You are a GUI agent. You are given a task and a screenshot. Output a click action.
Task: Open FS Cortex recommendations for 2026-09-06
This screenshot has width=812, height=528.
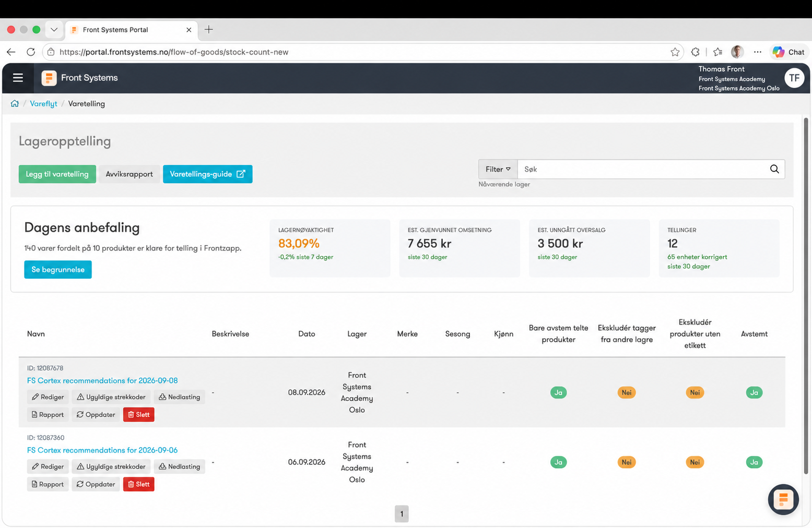[102, 450]
